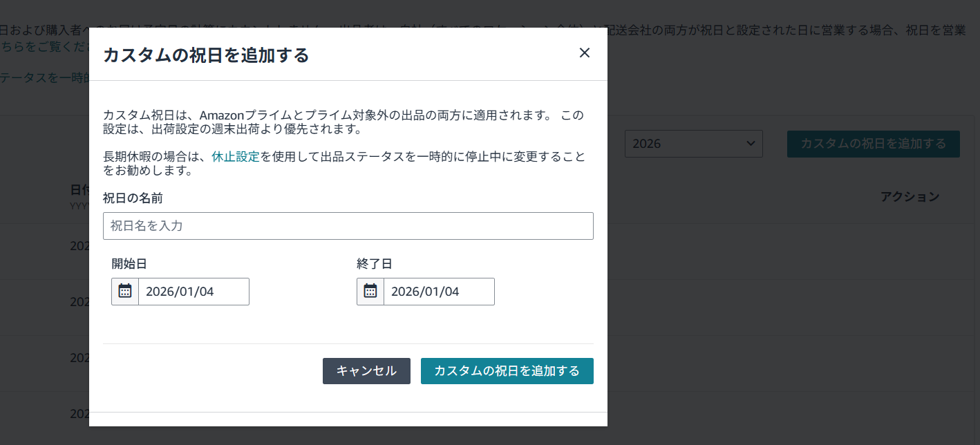The width and height of the screenshot is (980, 445).
Task: Focus the 祝日名を入力 name field
Action: (x=348, y=226)
